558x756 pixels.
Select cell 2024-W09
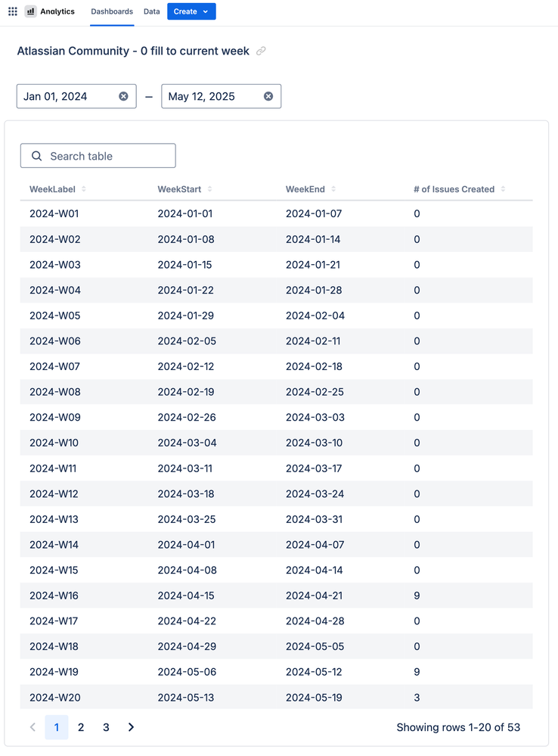click(x=55, y=417)
